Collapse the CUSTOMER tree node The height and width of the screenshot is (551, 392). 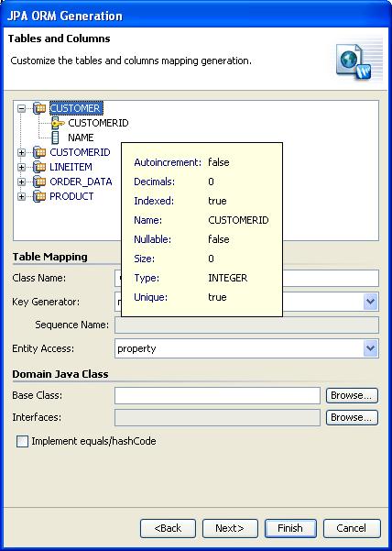[21, 108]
